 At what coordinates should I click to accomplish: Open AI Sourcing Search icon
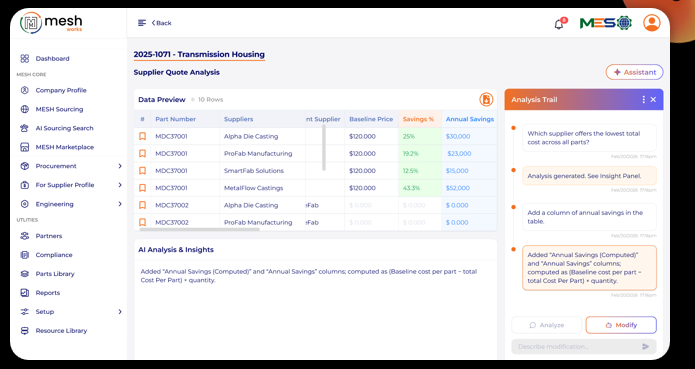25,128
